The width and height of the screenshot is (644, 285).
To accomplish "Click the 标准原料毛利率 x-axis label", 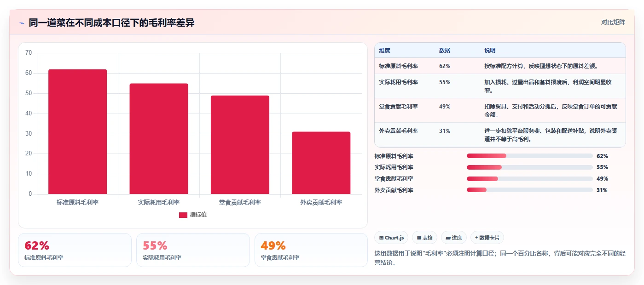I will tap(78, 202).
